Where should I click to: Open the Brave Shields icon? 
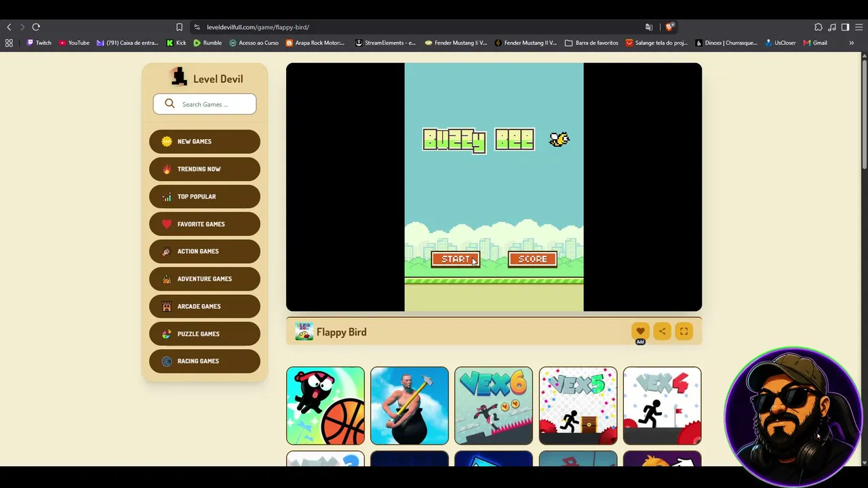pos(669,27)
